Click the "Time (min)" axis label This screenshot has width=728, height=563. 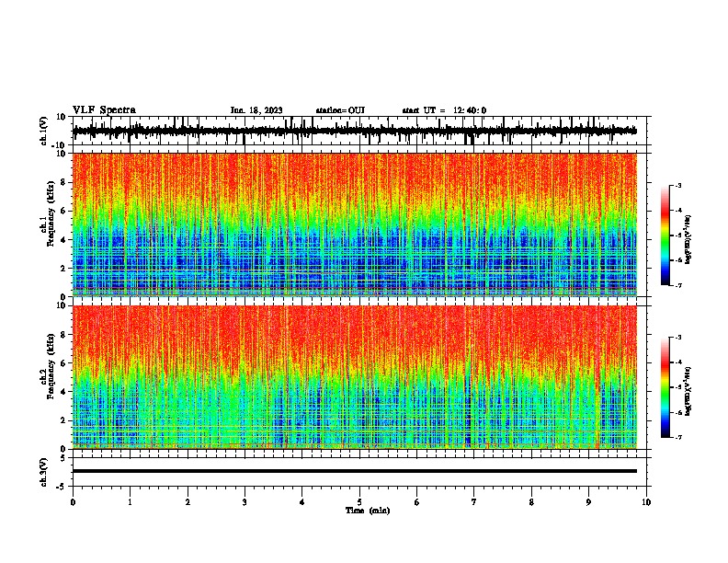(368, 511)
